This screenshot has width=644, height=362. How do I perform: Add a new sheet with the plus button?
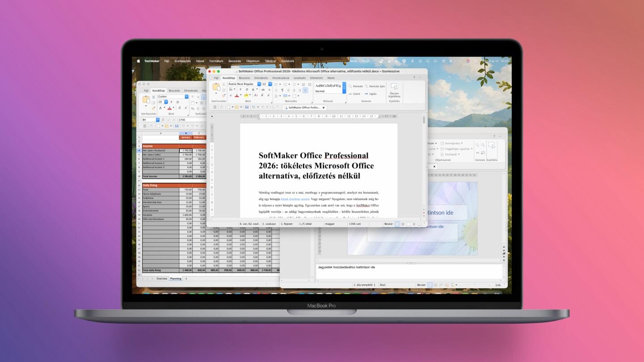tap(186, 278)
